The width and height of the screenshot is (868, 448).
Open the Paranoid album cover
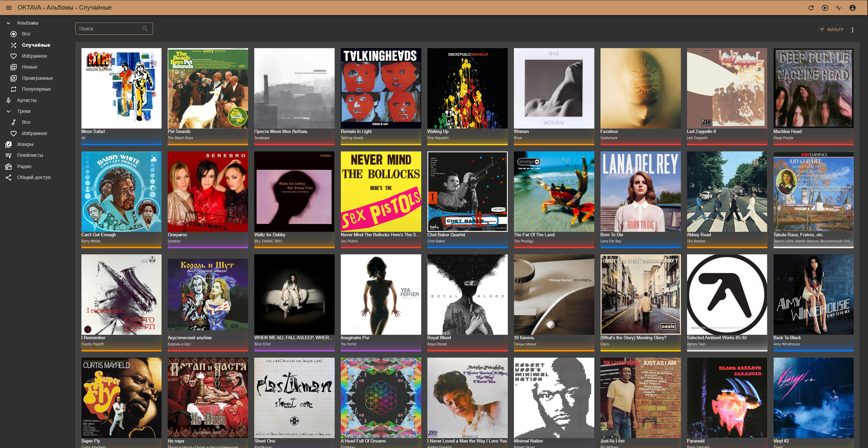coord(727,398)
